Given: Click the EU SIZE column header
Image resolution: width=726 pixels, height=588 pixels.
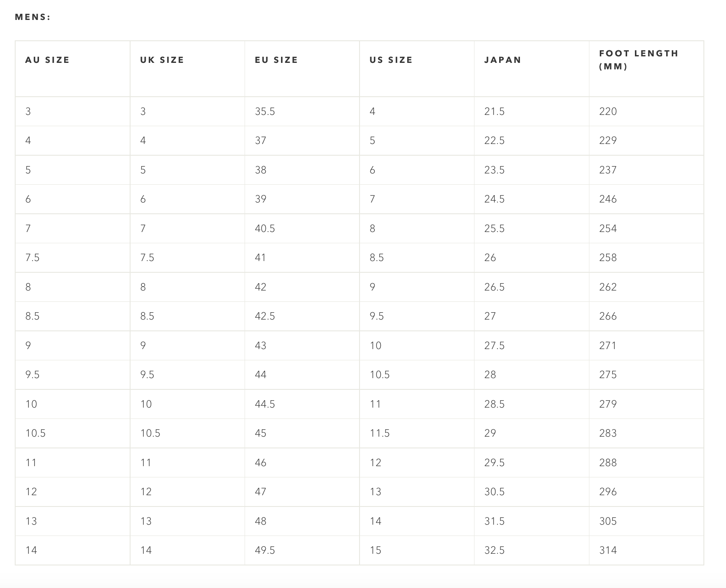Looking at the screenshot, I should (x=276, y=60).
